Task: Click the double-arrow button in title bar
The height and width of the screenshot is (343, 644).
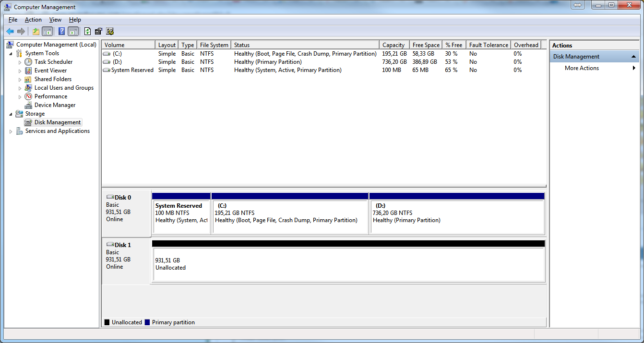Action: [577, 5]
